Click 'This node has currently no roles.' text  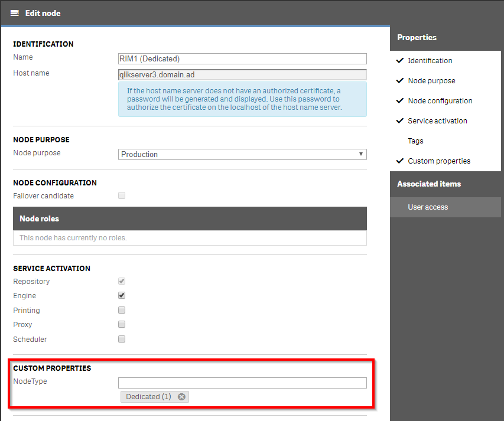tap(73, 238)
